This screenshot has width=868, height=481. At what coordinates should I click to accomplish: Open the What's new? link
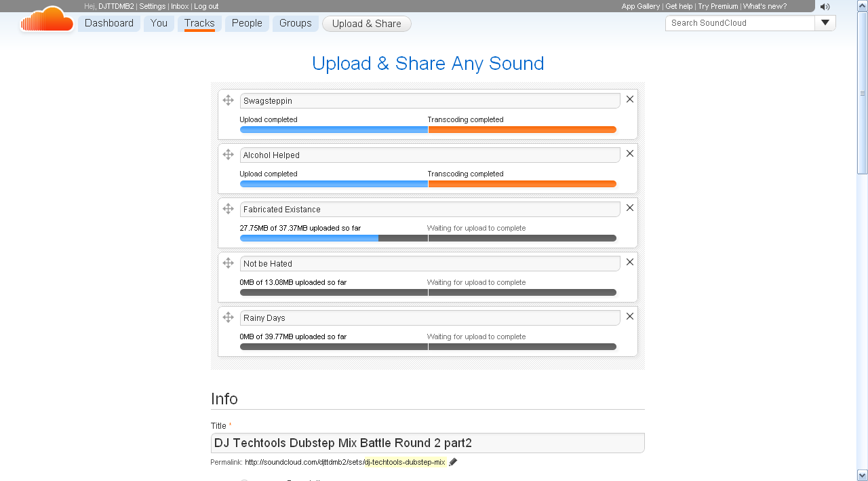click(x=765, y=6)
